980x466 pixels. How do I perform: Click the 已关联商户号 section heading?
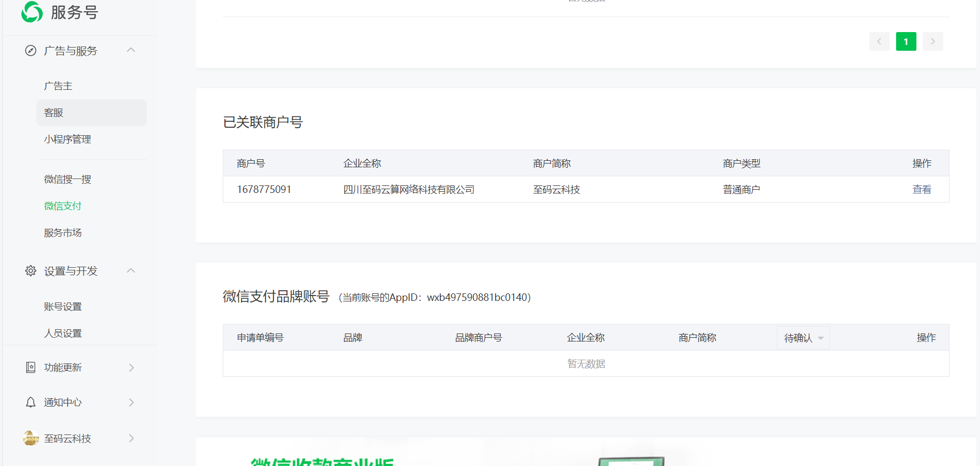(x=263, y=122)
